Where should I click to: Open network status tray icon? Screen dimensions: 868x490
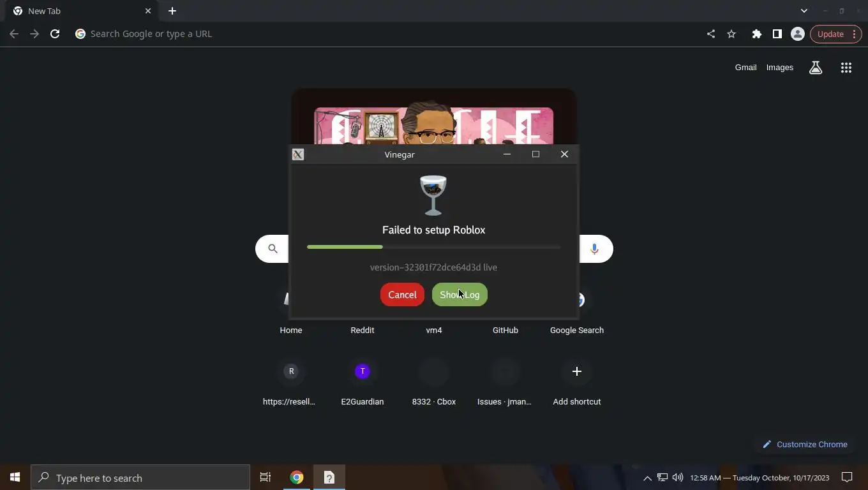click(662, 477)
